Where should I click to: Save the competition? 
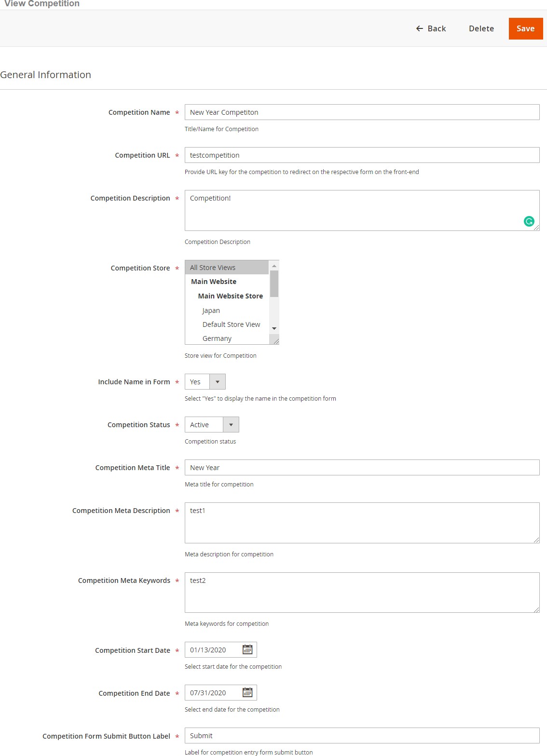(x=525, y=28)
